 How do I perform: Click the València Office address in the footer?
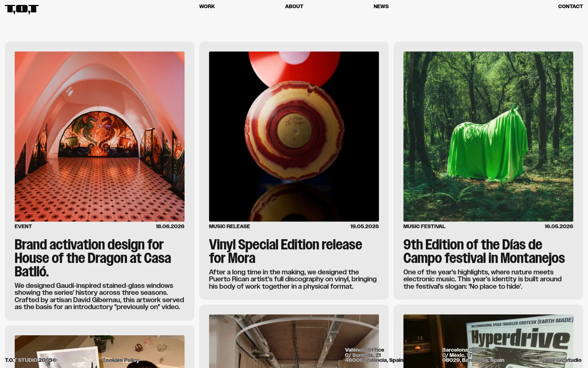[x=374, y=355]
